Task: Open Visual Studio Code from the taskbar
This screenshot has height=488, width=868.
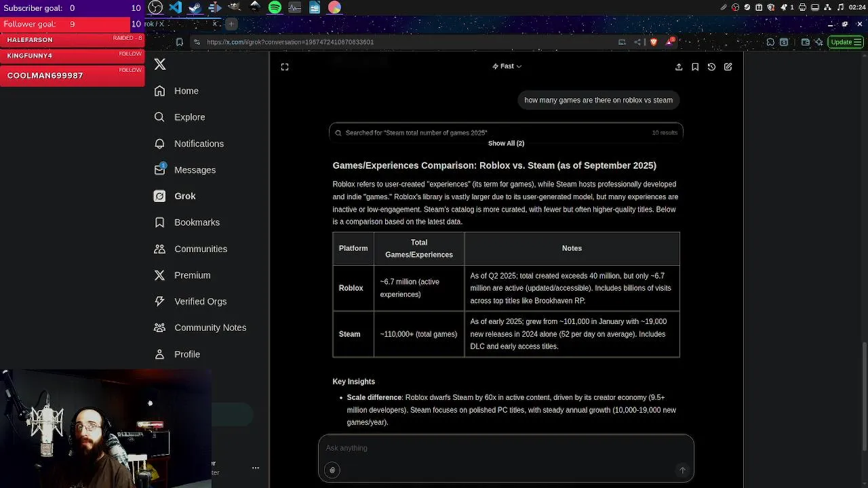Action: point(175,7)
